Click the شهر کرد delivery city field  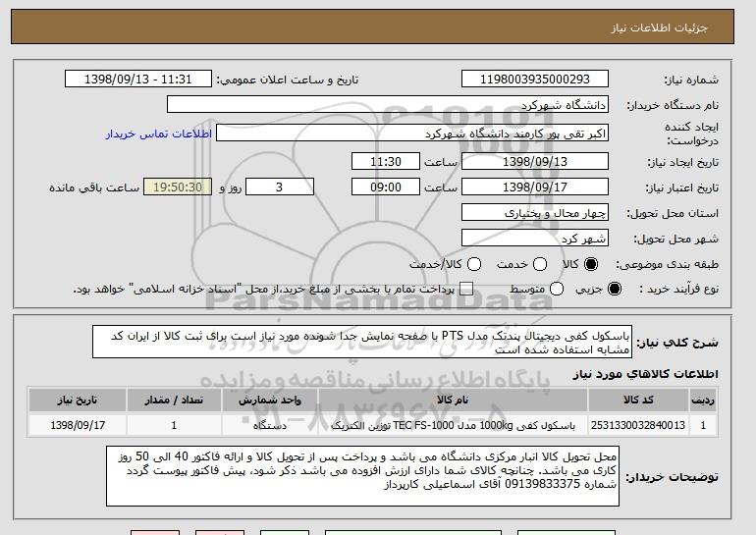[x=535, y=239]
